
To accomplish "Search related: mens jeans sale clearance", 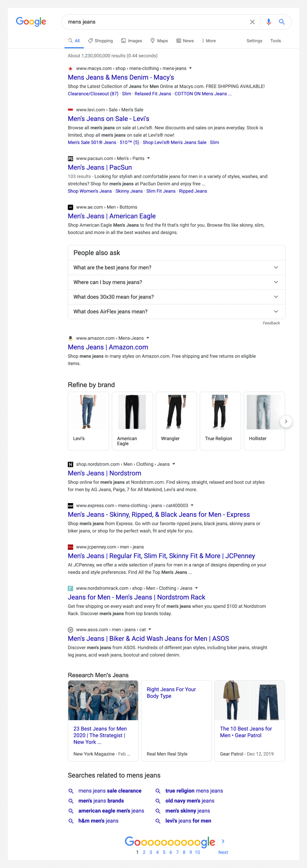I will pyautogui.click(x=110, y=790).
